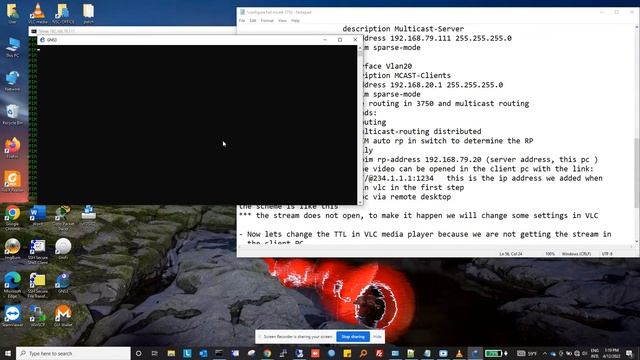
Task: Open Notepad View menu
Action: tap(282, 20)
